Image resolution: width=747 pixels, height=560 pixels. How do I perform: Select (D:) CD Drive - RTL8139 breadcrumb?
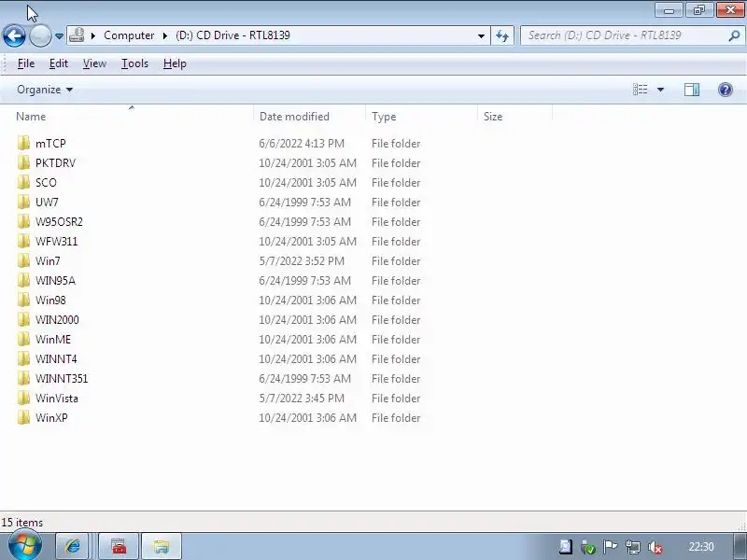(x=233, y=35)
